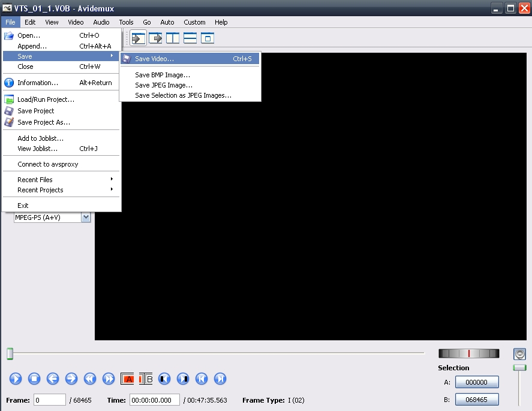Select the Output preview mode toolbar icon

point(155,38)
